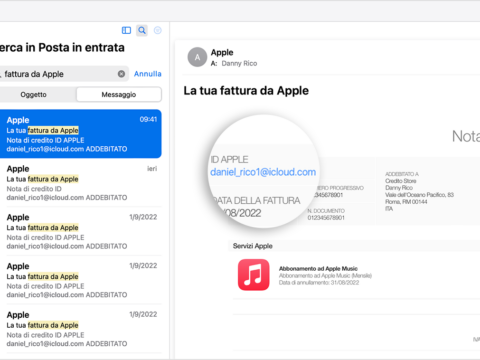Image resolution: width=480 pixels, height=360 pixels.
Task: Clear the search field text
Action: (x=122, y=74)
